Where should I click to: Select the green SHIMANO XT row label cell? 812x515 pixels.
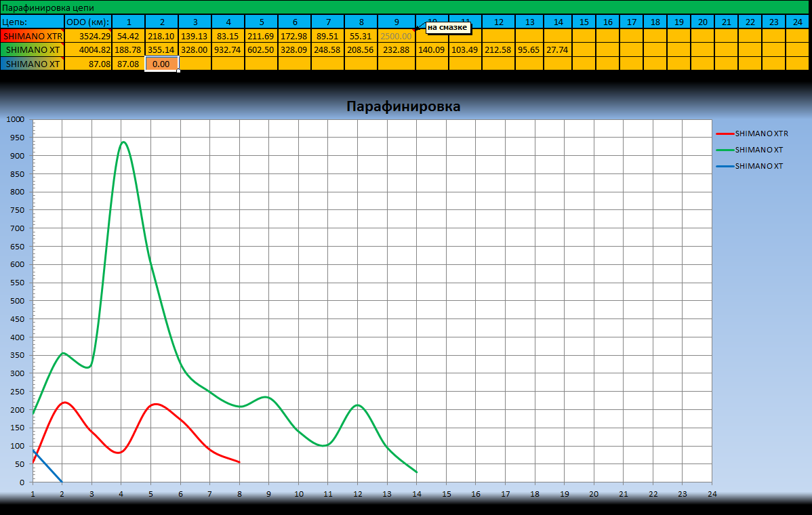point(32,49)
